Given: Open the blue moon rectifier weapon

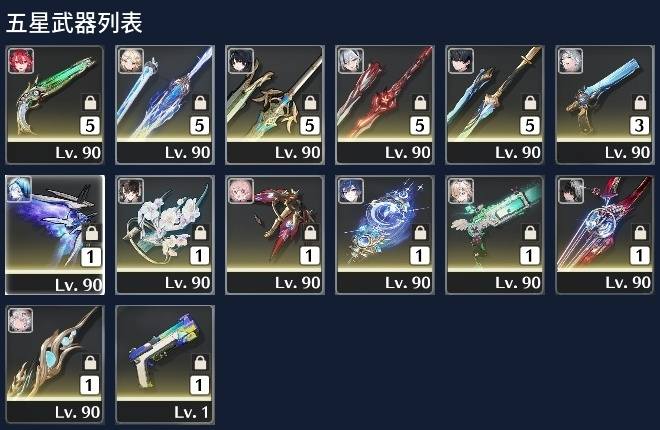Looking at the screenshot, I should point(385,235).
